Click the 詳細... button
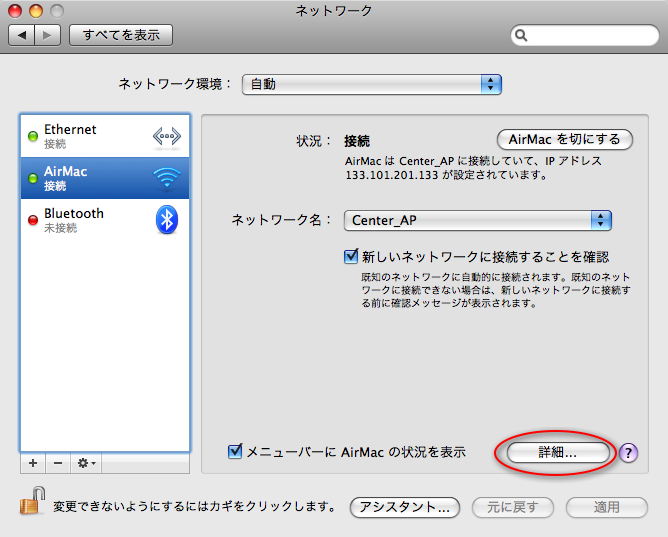Screen dimensions: 668x537 point(558,452)
